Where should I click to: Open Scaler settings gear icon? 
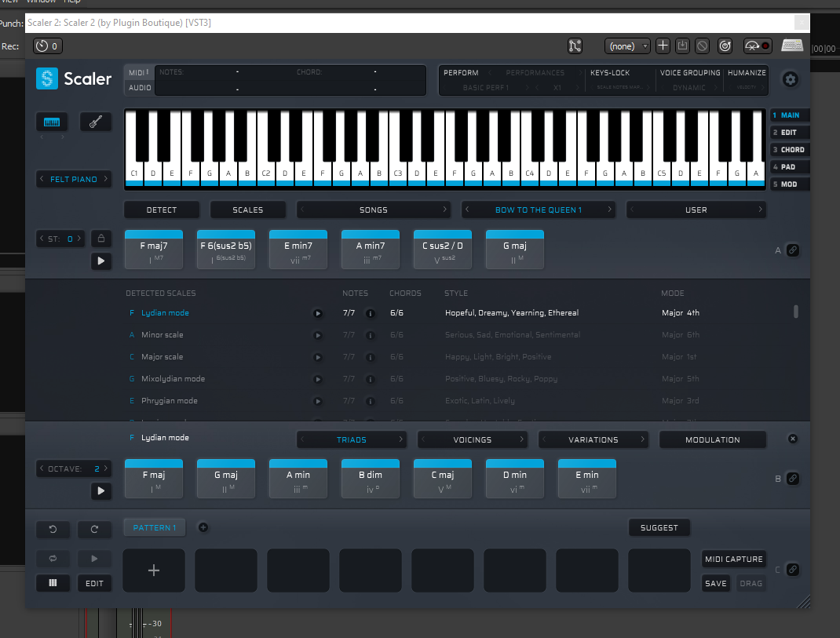tap(791, 79)
